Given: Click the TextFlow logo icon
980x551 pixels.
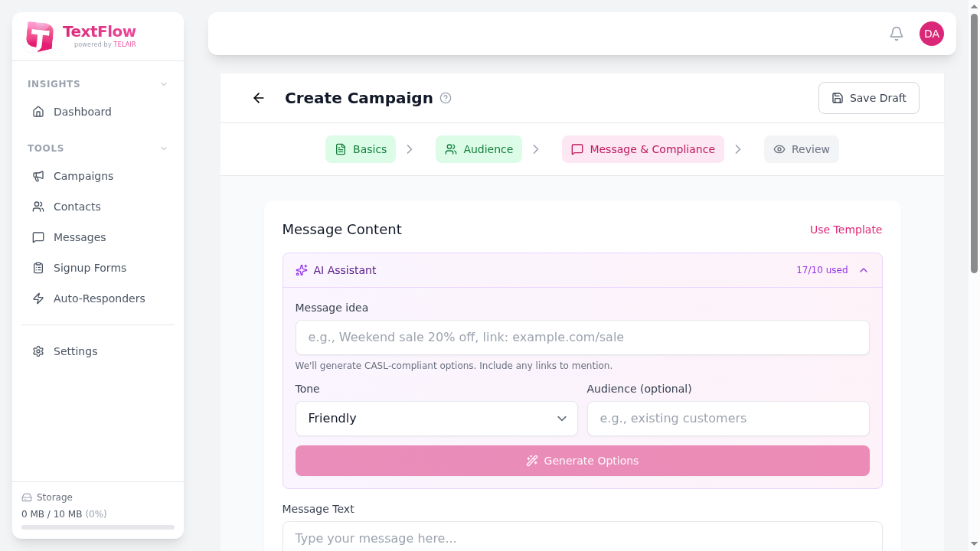Looking at the screenshot, I should point(40,36).
